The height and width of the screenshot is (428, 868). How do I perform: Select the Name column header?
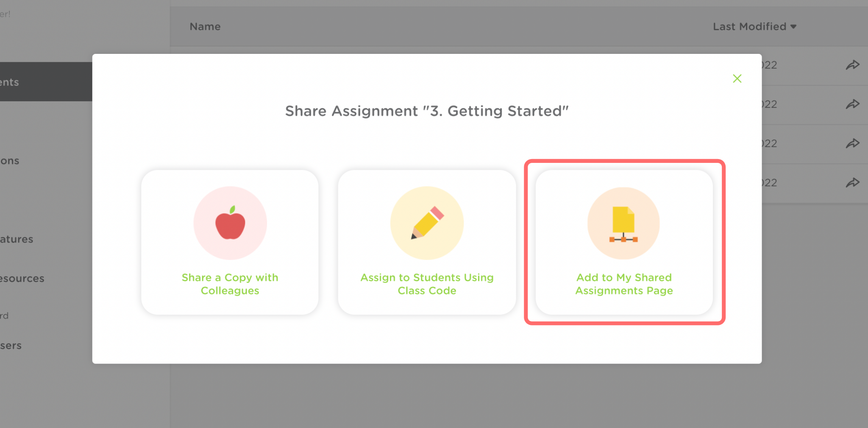(205, 27)
